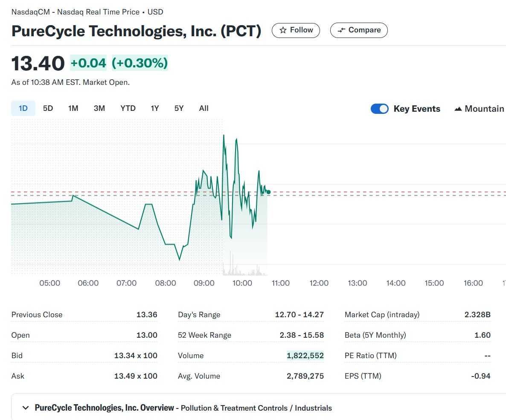Screen dimensions: 506x420
Task: Click the highlighted Volume value 1,822,552
Action: pyautogui.click(x=305, y=356)
